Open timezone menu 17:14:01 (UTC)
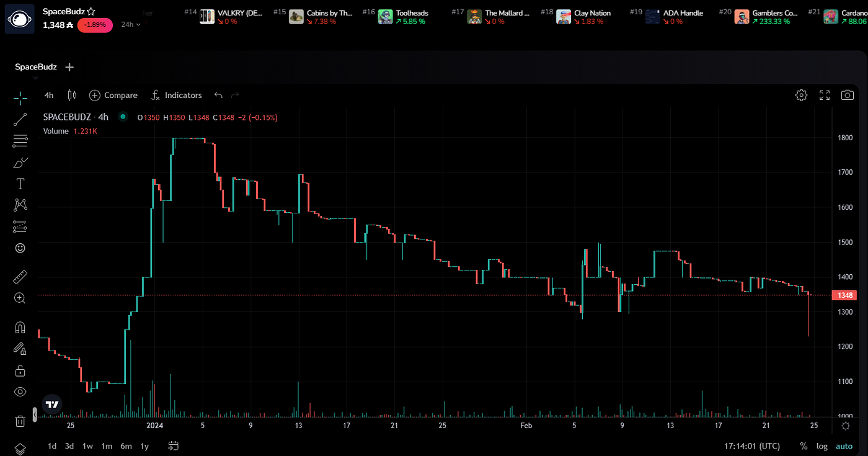This screenshot has width=868, height=456. (x=752, y=446)
